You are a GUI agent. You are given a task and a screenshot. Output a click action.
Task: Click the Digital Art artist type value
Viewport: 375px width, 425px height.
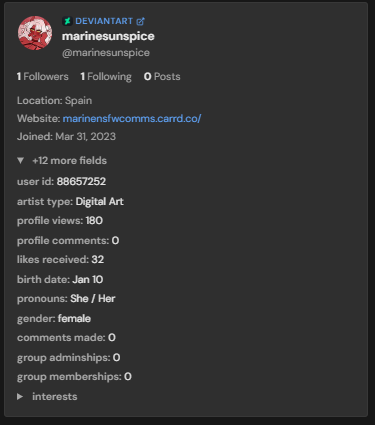(100, 201)
